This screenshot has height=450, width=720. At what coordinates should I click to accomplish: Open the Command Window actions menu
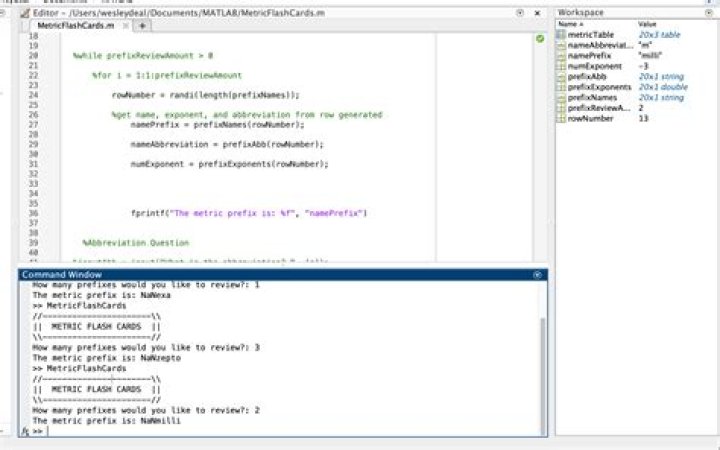(x=537, y=275)
